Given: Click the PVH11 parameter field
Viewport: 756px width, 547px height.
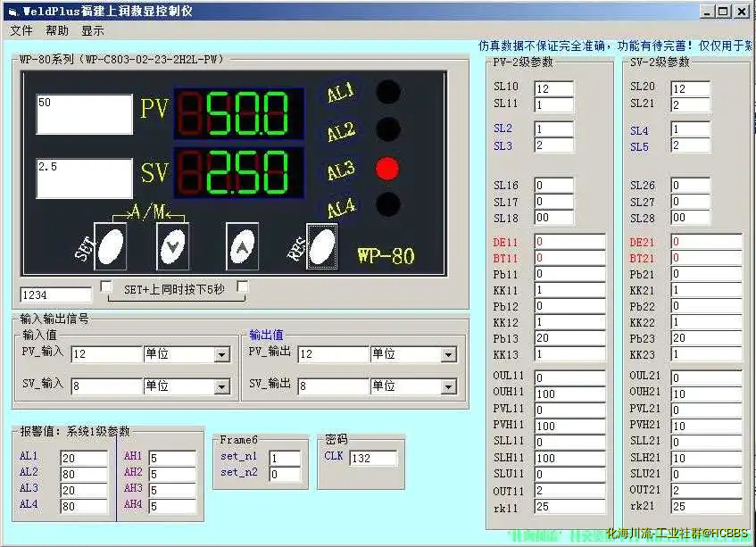Looking at the screenshot, I should pyautogui.click(x=569, y=426).
